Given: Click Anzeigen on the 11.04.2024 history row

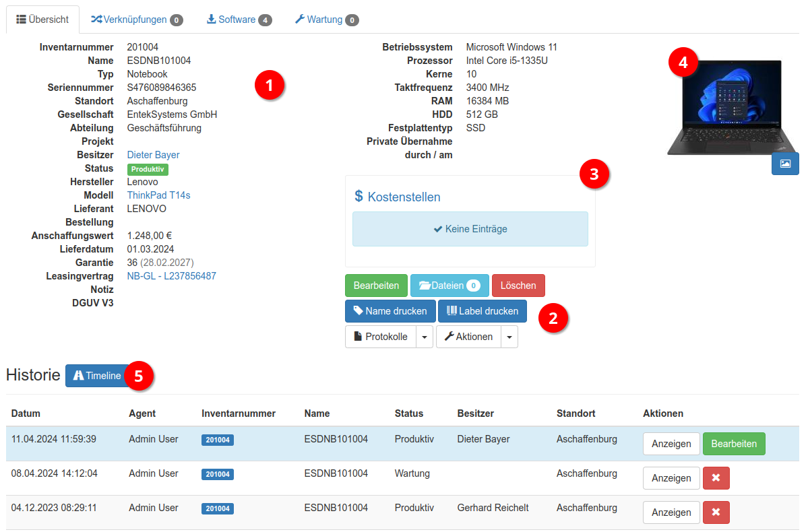Looking at the screenshot, I should [671, 444].
